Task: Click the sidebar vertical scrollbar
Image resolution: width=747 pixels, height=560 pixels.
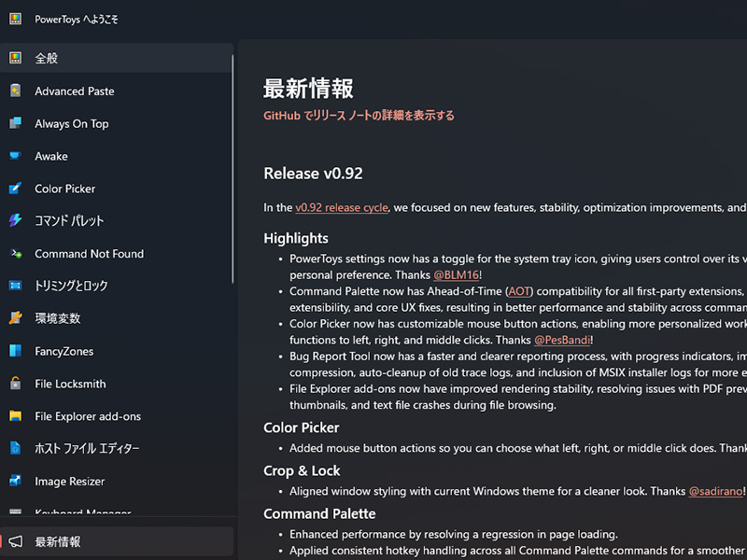Action: (x=233, y=169)
